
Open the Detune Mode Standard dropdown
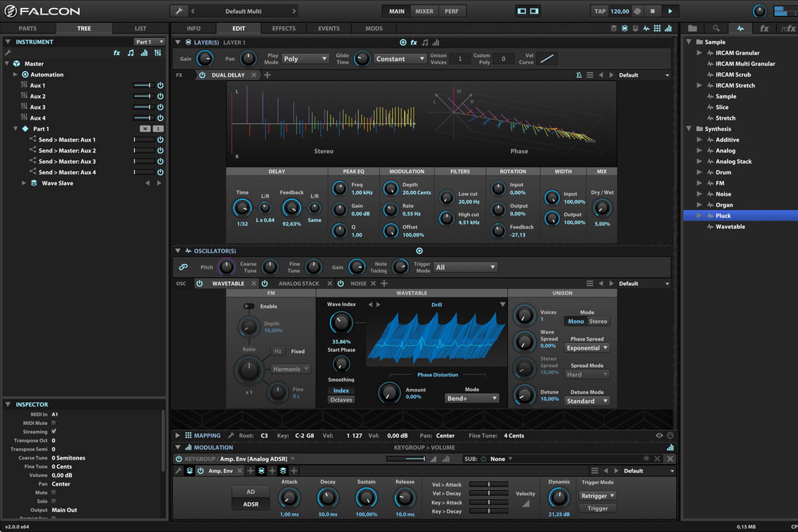(x=587, y=401)
